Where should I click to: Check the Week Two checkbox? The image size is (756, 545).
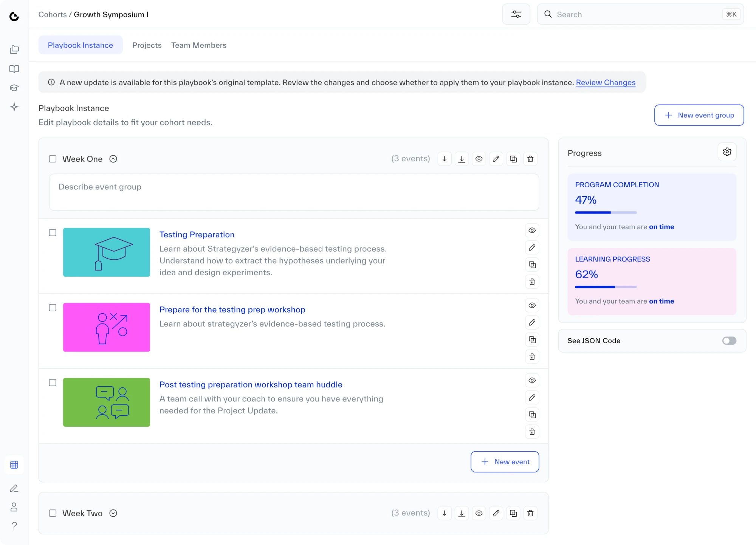click(53, 513)
